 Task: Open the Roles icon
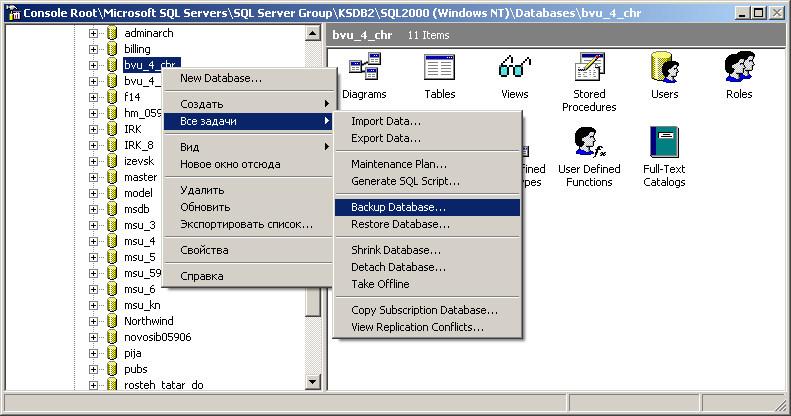739,67
